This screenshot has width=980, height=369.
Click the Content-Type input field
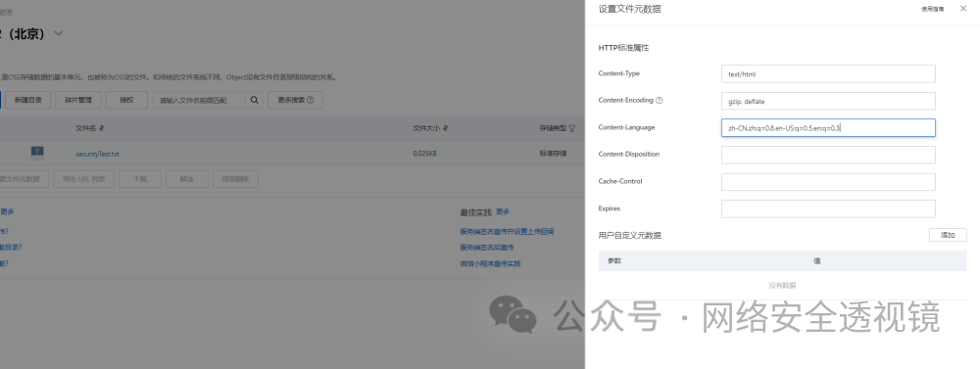[x=828, y=73]
